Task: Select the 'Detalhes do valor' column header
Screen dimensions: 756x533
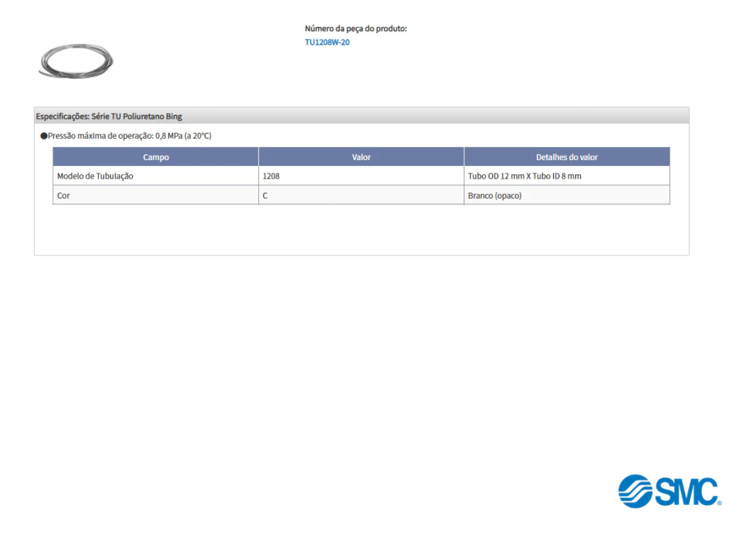Action: click(x=566, y=157)
